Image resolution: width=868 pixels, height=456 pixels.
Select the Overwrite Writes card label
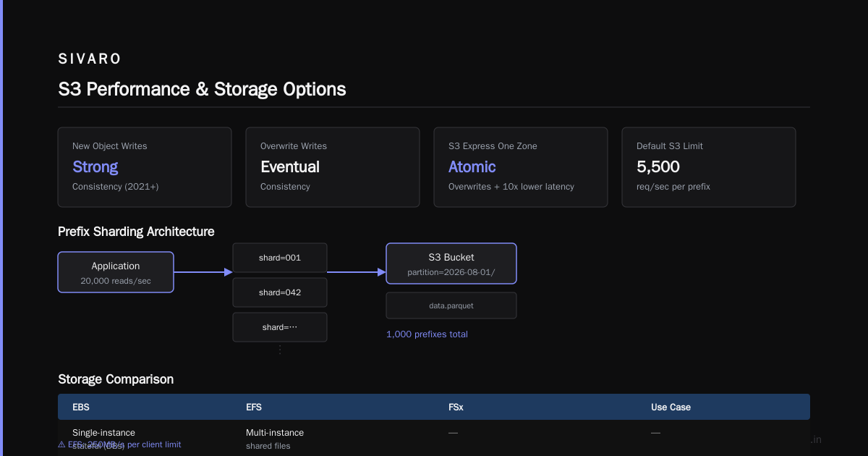click(x=294, y=146)
